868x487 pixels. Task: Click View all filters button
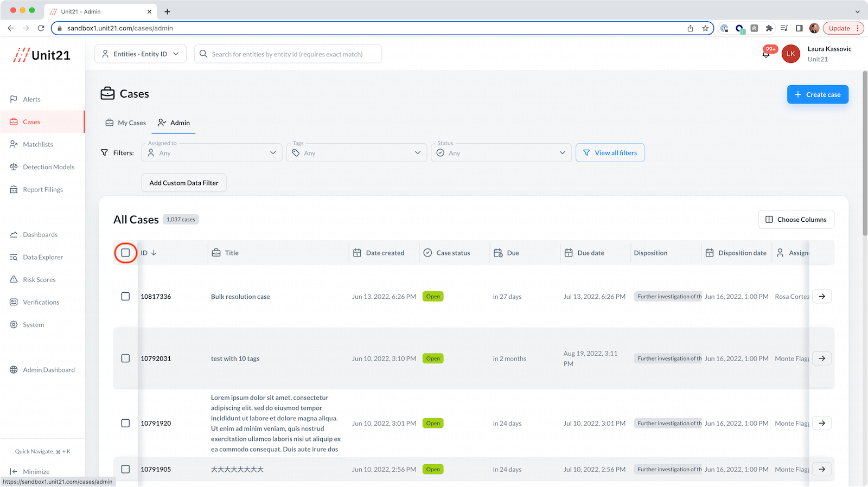pyautogui.click(x=610, y=153)
